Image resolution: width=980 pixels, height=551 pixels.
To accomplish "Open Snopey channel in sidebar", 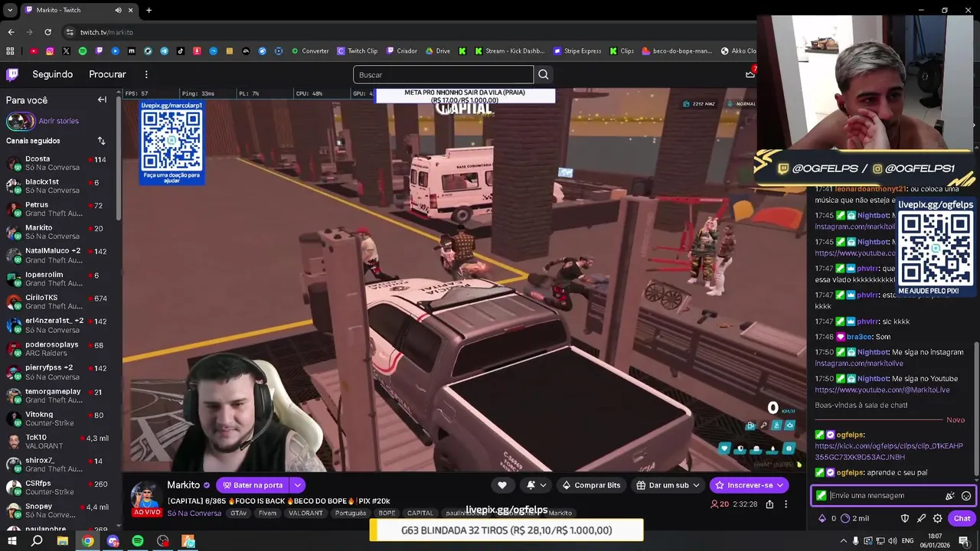I will click(57, 510).
